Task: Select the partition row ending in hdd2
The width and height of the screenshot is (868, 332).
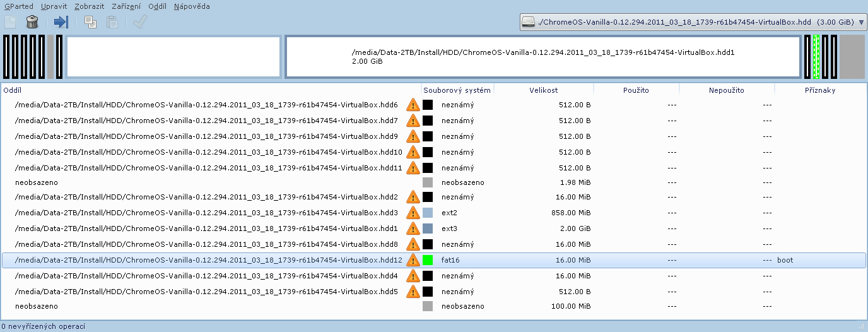Action: coord(434,197)
